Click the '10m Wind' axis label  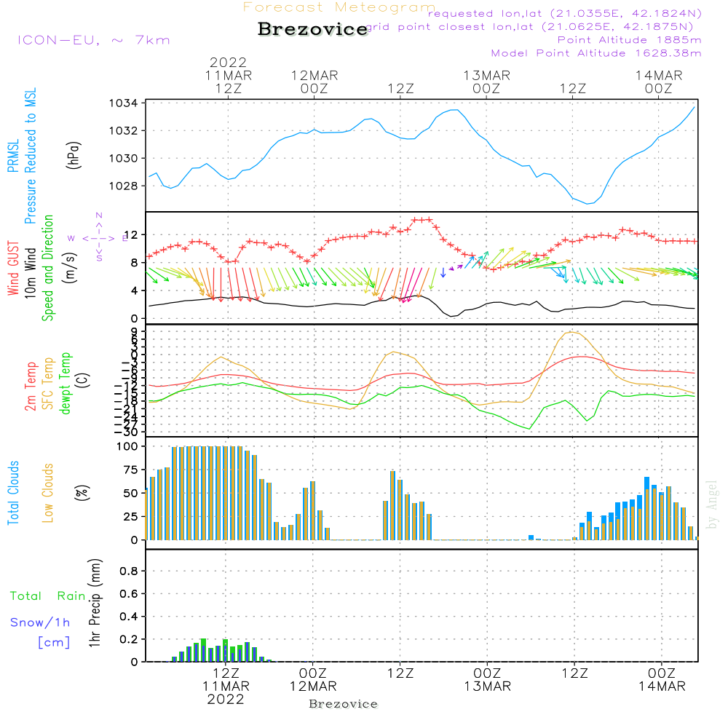[30, 272]
